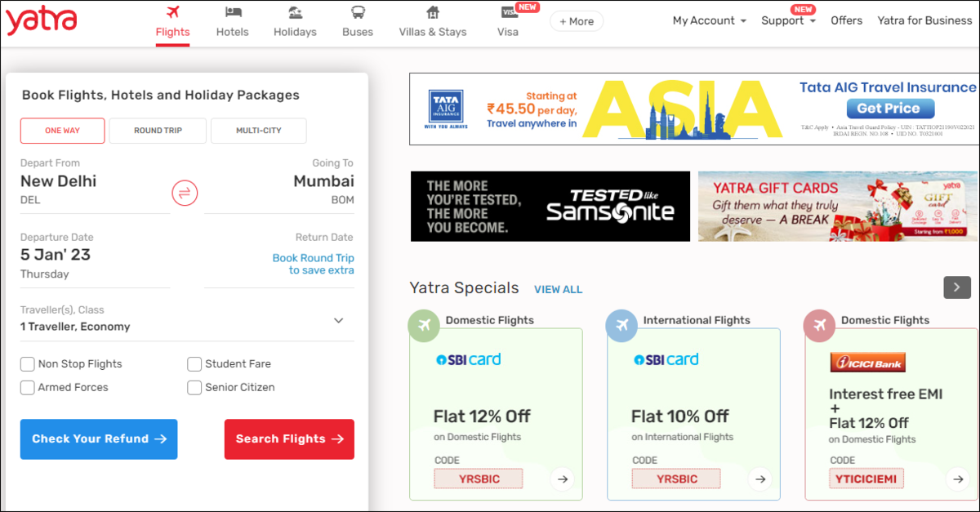
Task: Click 'Flat 12% Off' text on SBI card
Action: tap(482, 416)
